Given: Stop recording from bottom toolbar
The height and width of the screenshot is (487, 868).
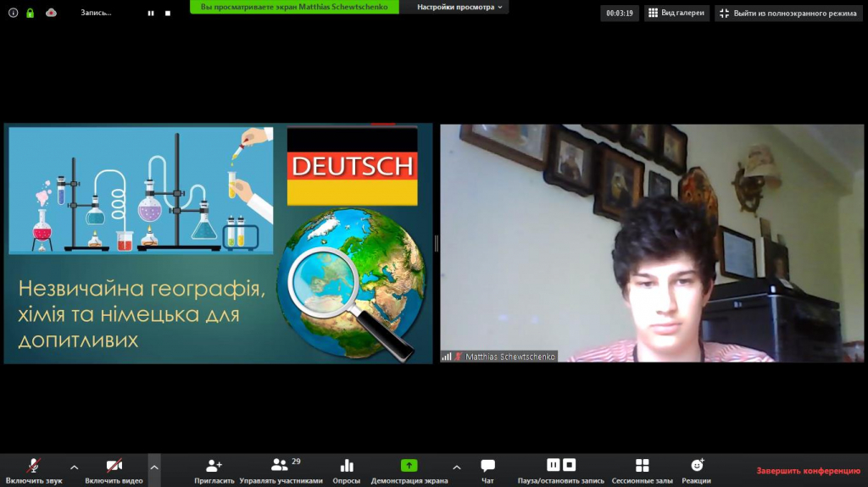Looking at the screenshot, I should pyautogui.click(x=569, y=465).
